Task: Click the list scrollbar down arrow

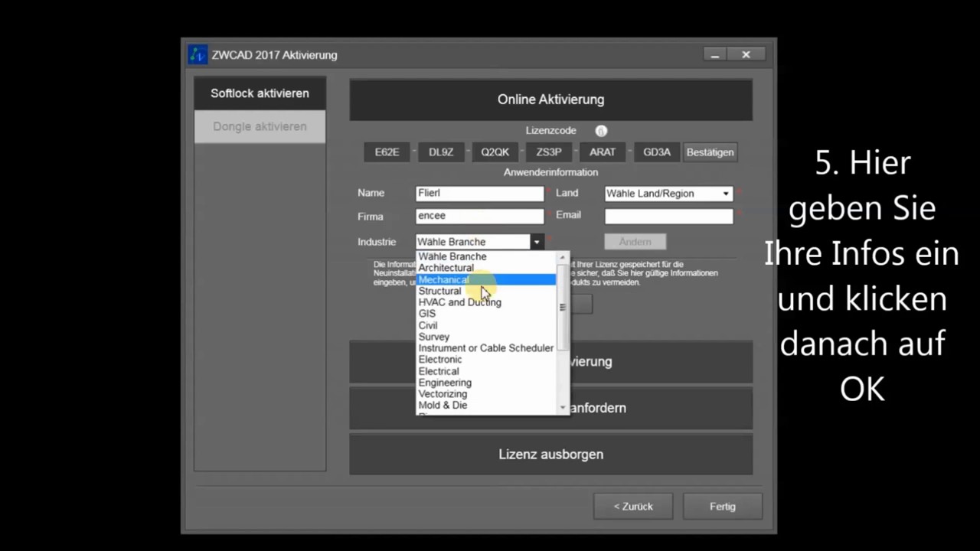Action: click(563, 408)
